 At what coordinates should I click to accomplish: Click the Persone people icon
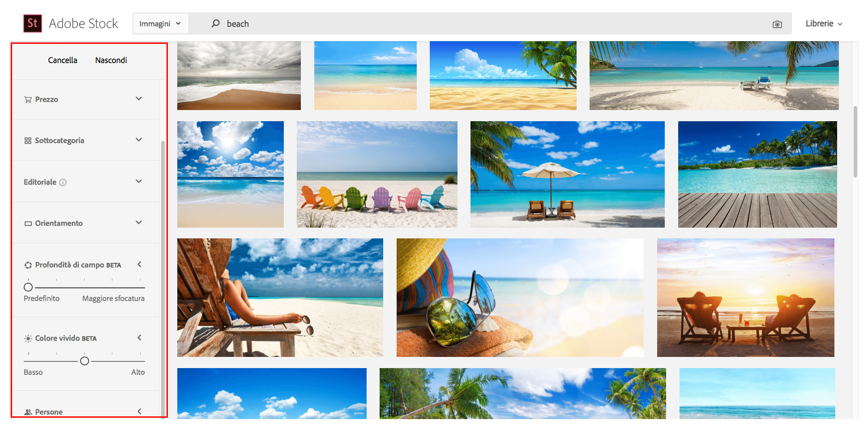(28, 412)
